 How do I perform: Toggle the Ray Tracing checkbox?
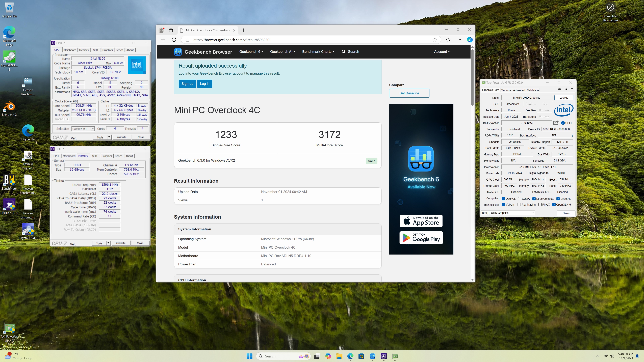[519, 205]
